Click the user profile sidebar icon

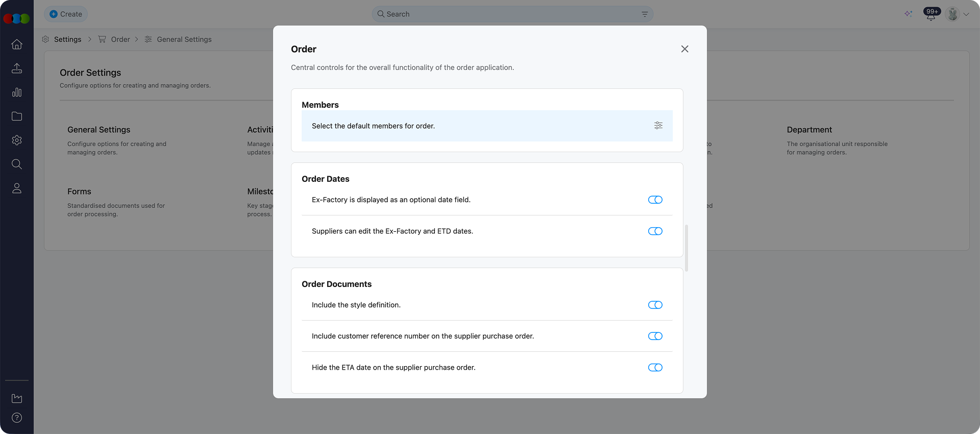click(x=17, y=188)
